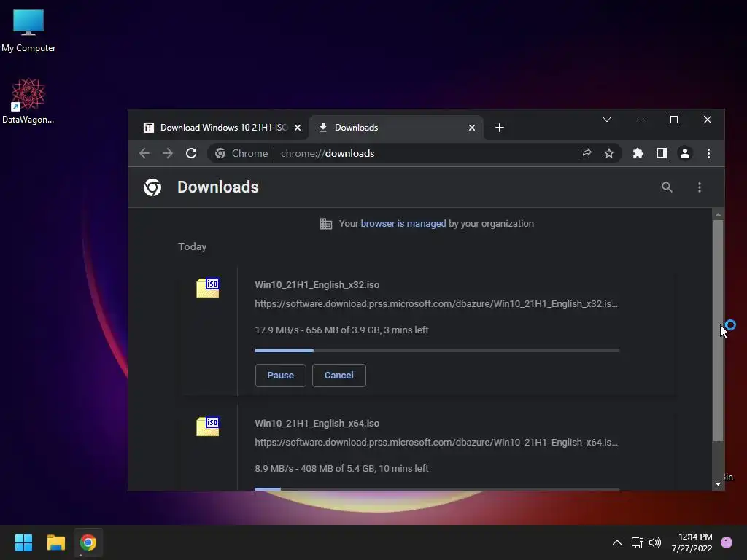Cancel the x32 ISO download
The width and height of the screenshot is (747, 560).
(338, 376)
